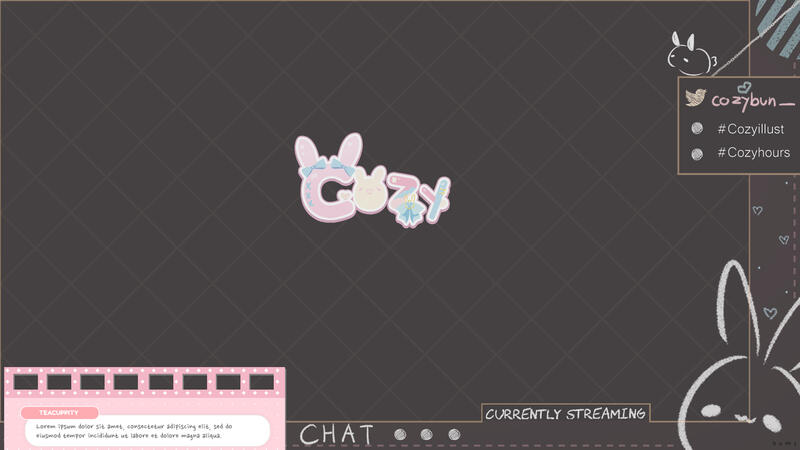The image size is (800, 450).
Task: Click the TEACUPPITY username tag
Action: point(60,413)
